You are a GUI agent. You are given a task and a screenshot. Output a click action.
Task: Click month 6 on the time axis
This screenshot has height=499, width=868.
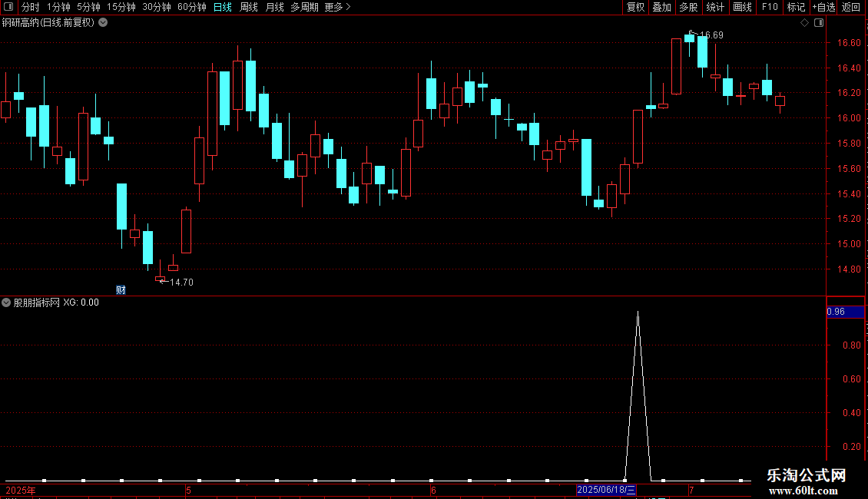click(x=433, y=490)
